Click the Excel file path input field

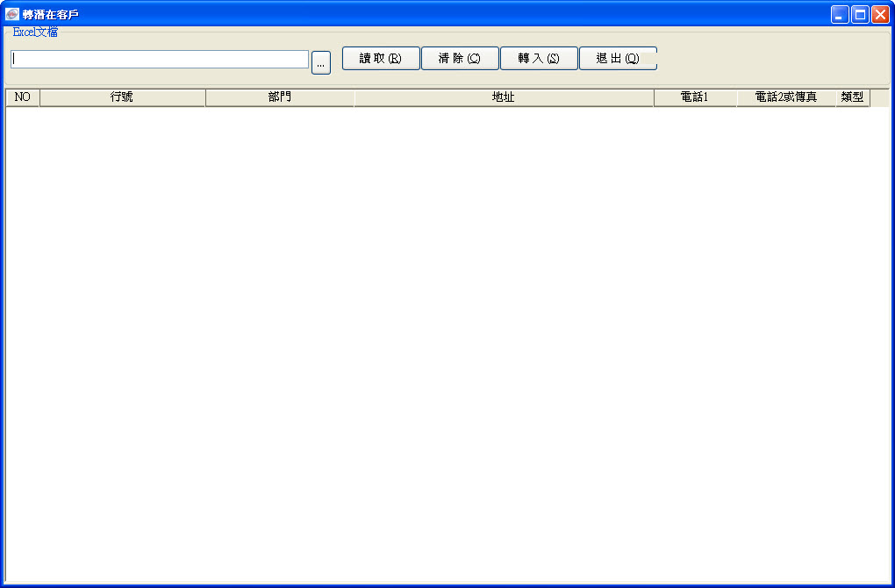(x=160, y=60)
